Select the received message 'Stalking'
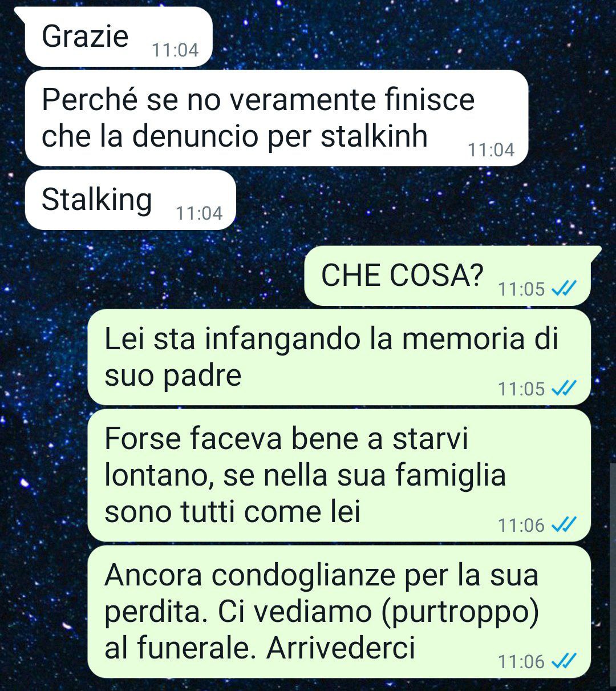Viewport: 616px width, 691px height. coord(131,200)
